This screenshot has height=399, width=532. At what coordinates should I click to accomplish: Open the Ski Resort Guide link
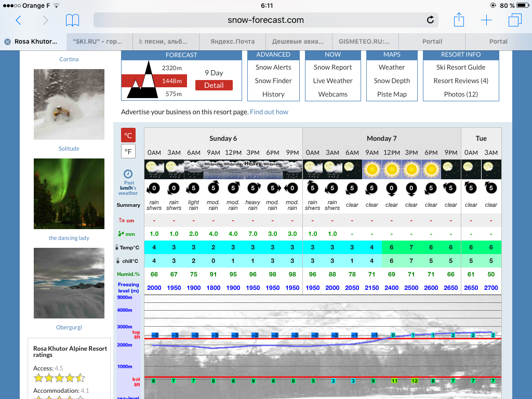461,67
